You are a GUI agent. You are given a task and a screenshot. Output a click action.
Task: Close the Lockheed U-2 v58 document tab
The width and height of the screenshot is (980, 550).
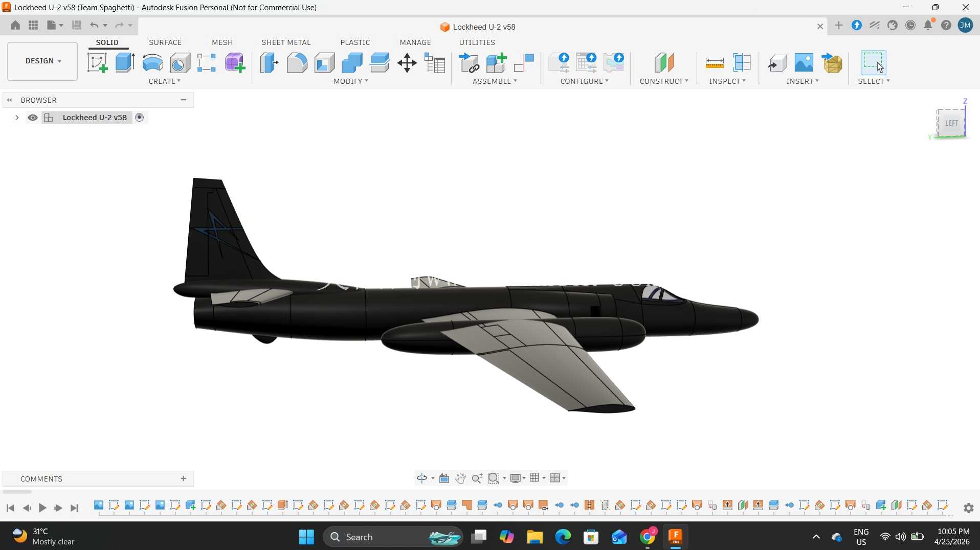(820, 27)
